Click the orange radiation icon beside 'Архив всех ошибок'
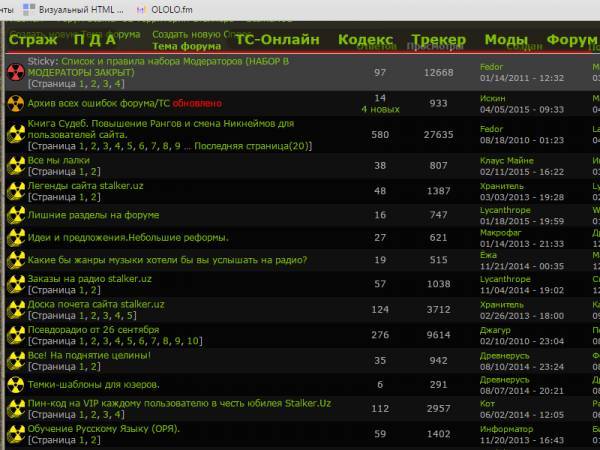Image resolution: width=600 pixels, height=450 pixels. tap(15, 103)
